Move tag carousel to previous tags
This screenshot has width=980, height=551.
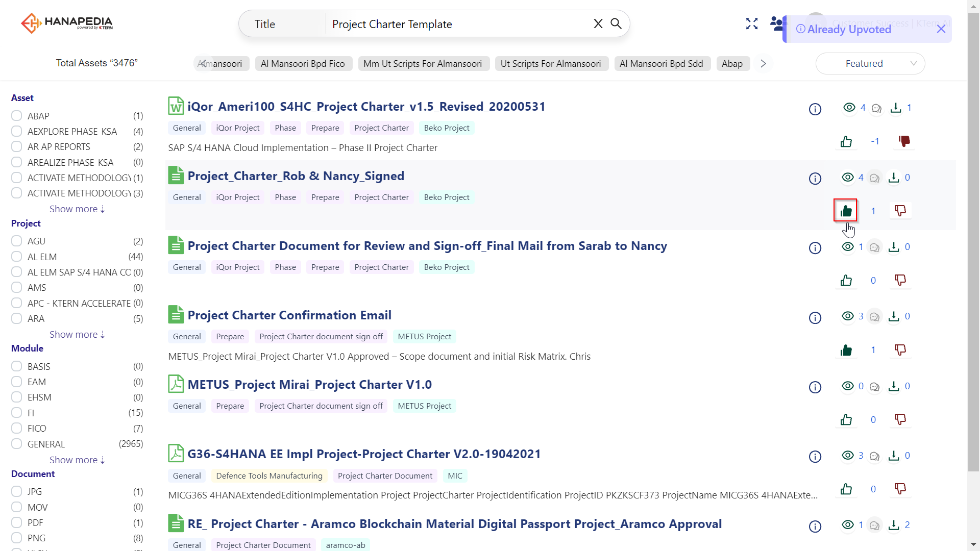(x=204, y=64)
